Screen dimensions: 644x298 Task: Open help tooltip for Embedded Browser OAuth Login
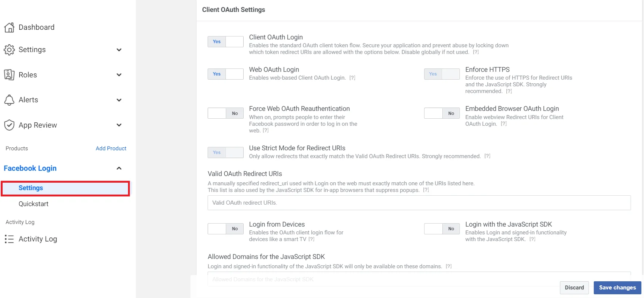click(504, 124)
